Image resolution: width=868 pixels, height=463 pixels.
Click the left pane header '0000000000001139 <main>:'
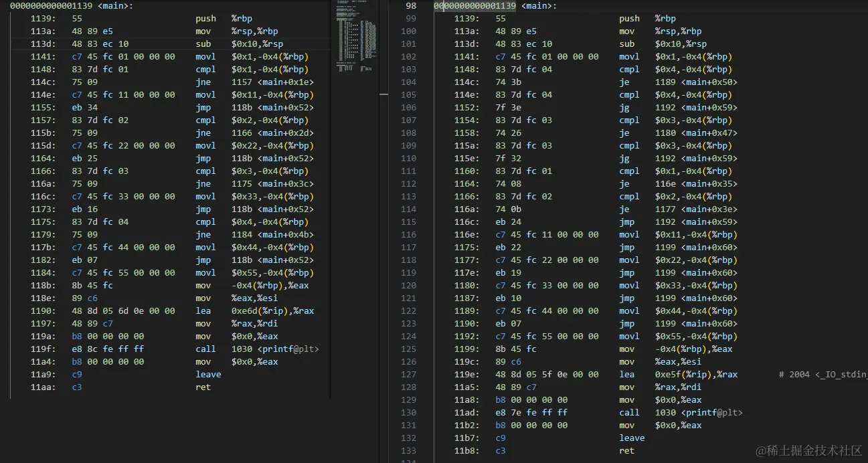coord(72,6)
